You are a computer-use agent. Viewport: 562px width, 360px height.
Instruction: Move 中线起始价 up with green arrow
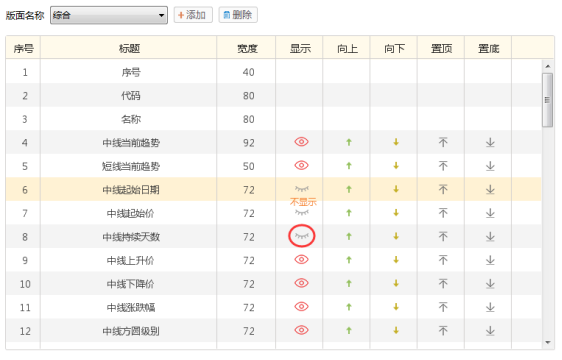(349, 213)
